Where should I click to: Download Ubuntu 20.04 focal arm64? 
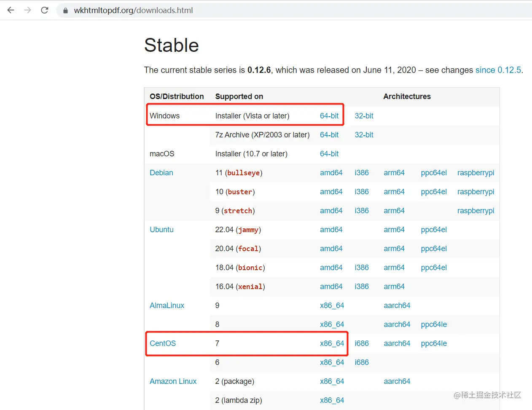pyautogui.click(x=394, y=249)
